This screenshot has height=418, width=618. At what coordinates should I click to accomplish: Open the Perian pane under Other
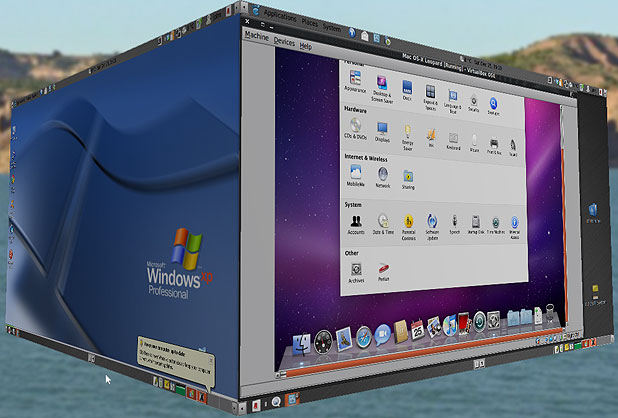tap(383, 272)
